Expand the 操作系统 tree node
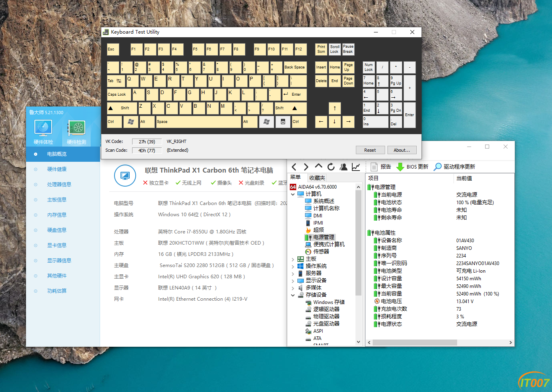 293,266
